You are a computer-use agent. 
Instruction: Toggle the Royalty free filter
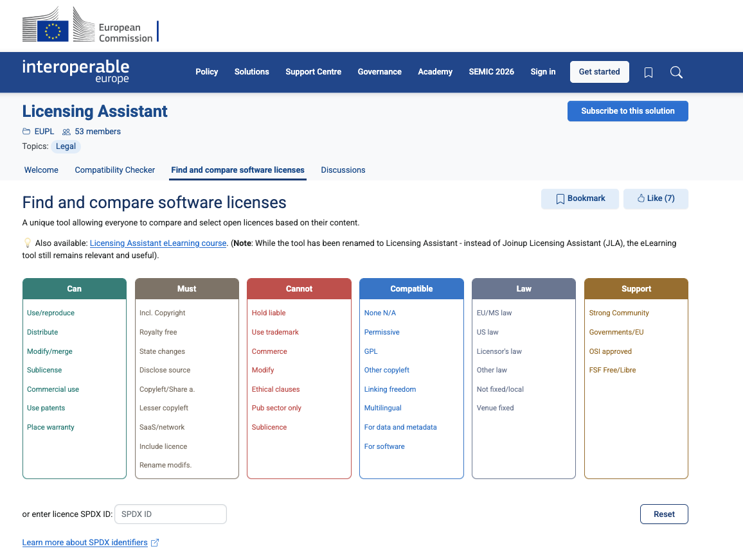(158, 332)
